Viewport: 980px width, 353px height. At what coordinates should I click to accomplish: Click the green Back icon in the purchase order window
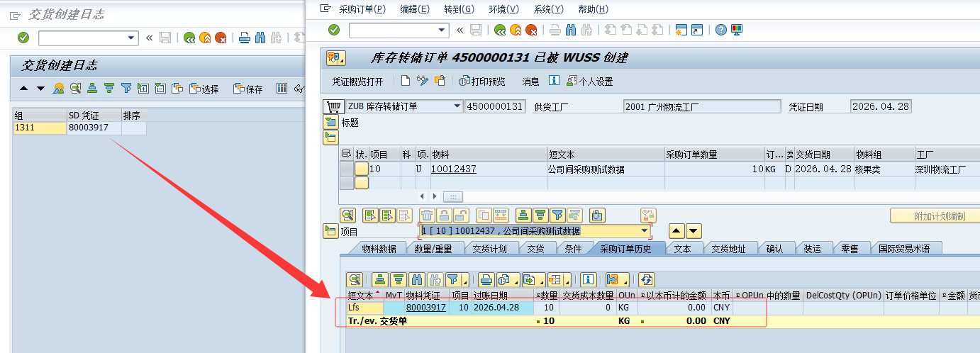[500, 30]
